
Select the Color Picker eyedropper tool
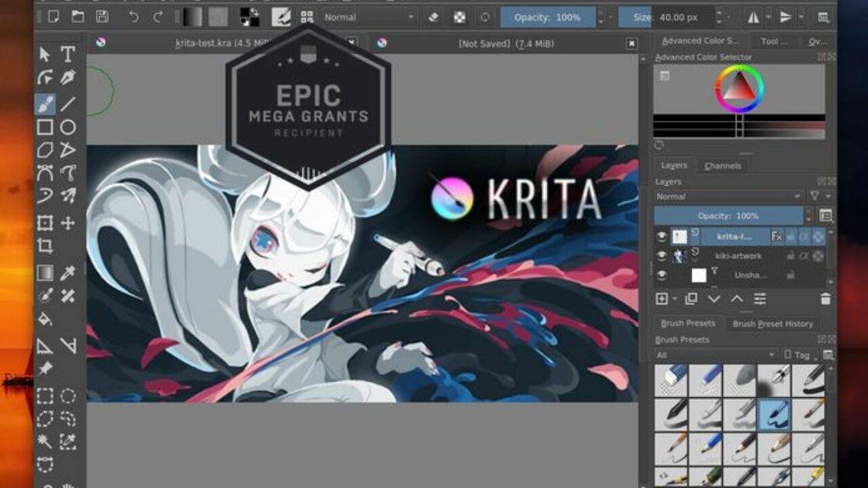coord(68,273)
